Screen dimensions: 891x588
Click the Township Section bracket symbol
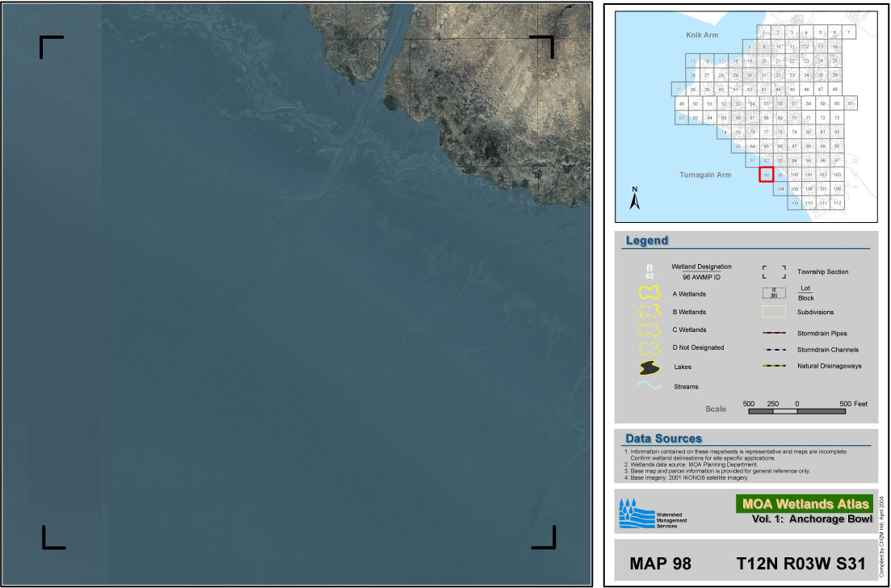click(x=774, y=272)
